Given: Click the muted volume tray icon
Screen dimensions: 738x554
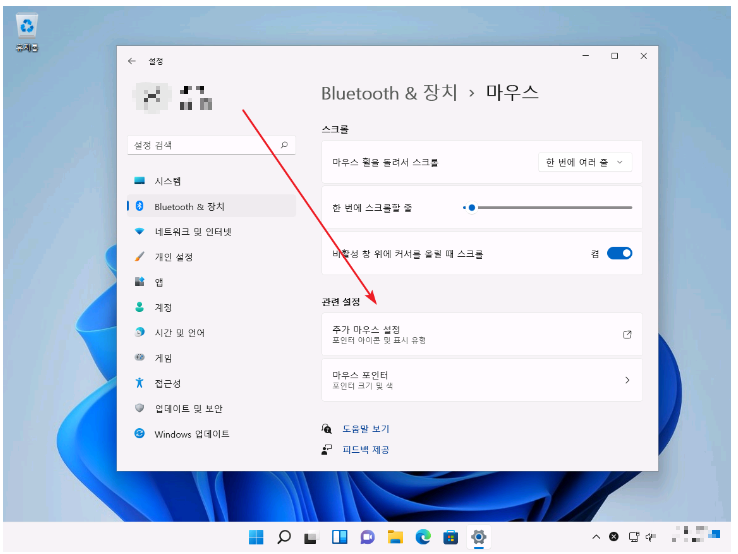Looking at the screenshot, I should pyautogui.click(x=651, y=537).
